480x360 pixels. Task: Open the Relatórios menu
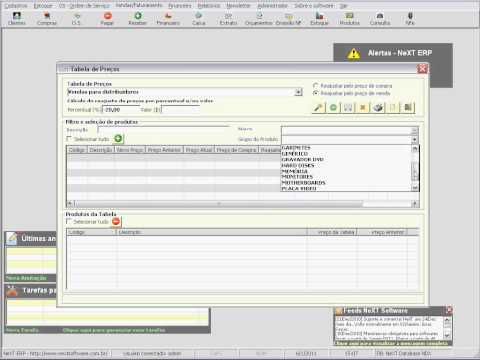click(x=209, y=6)
